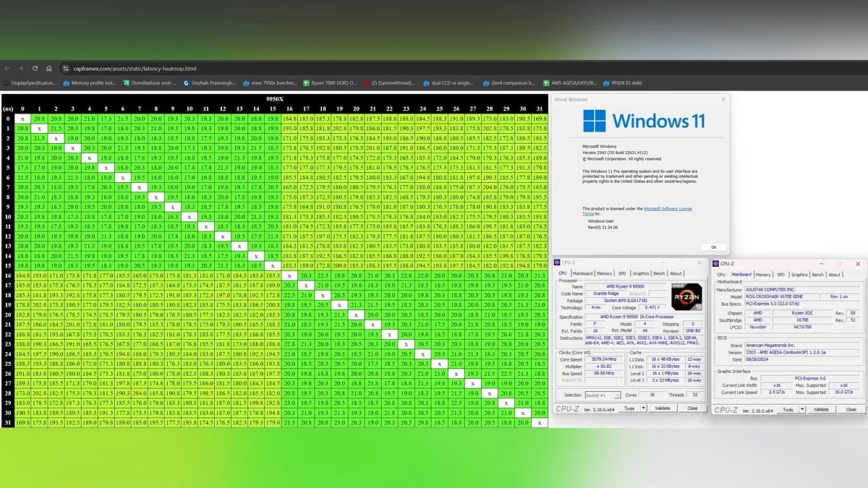Select Bench tab in right CPU-Z window
The height and width of the screenshot is (488, 868).
point(817,275)
